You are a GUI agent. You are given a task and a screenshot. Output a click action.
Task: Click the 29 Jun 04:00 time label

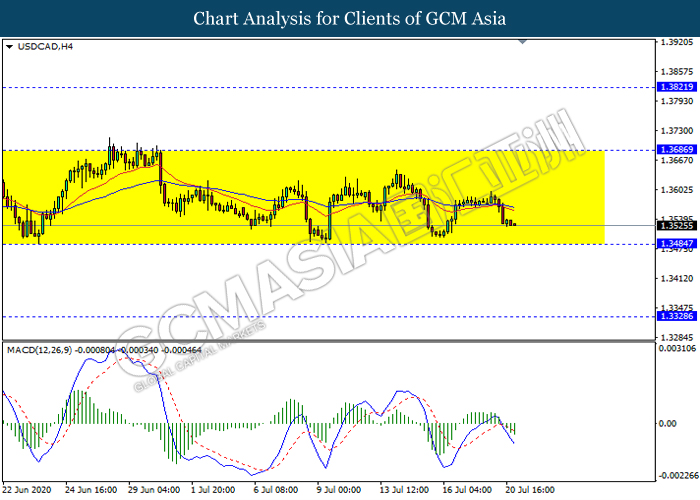(x=154, y=490)
